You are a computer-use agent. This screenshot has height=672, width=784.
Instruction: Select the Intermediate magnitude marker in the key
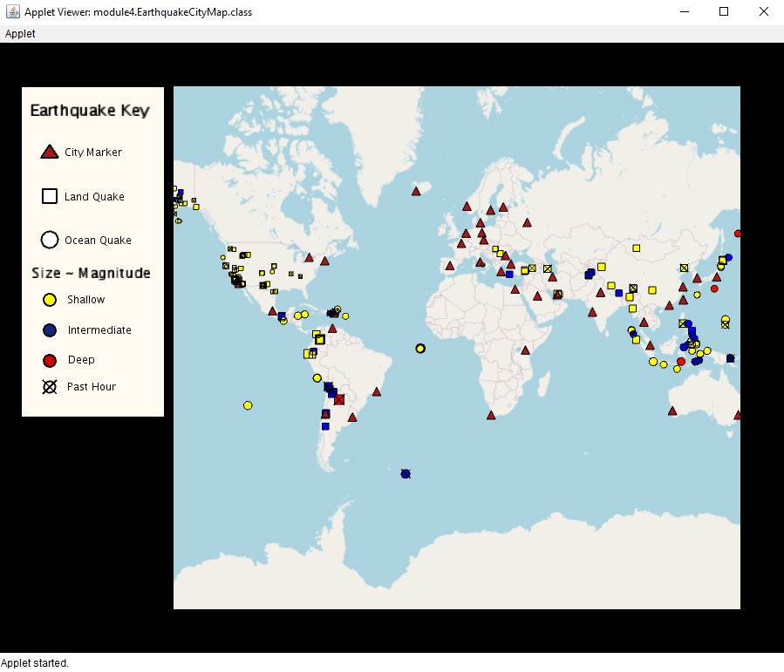click(49, 329)
